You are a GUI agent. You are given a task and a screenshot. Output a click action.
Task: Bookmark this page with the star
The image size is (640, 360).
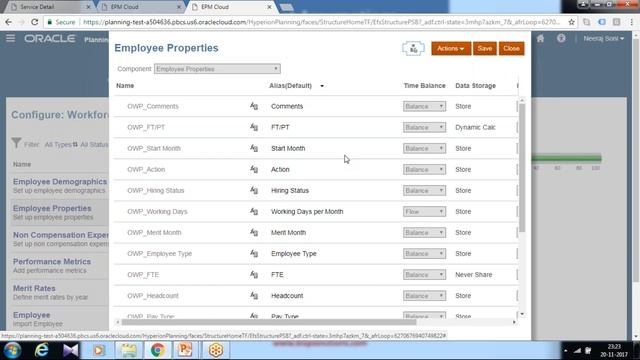(571, 22)
